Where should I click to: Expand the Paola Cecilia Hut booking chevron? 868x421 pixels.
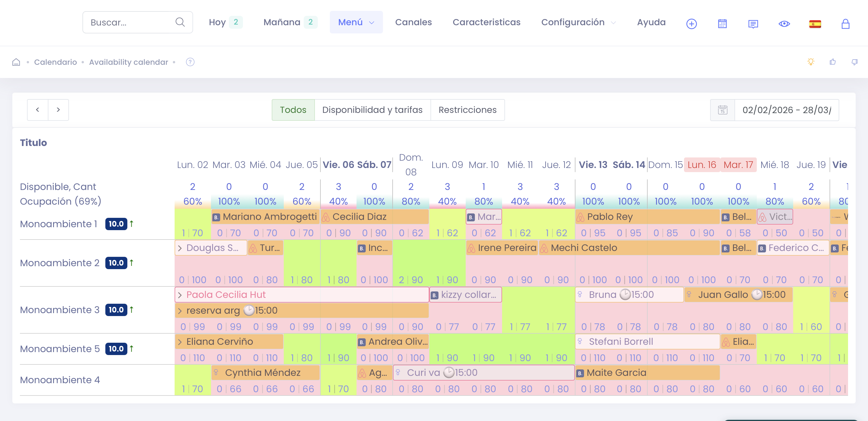(x=180, y=295)
